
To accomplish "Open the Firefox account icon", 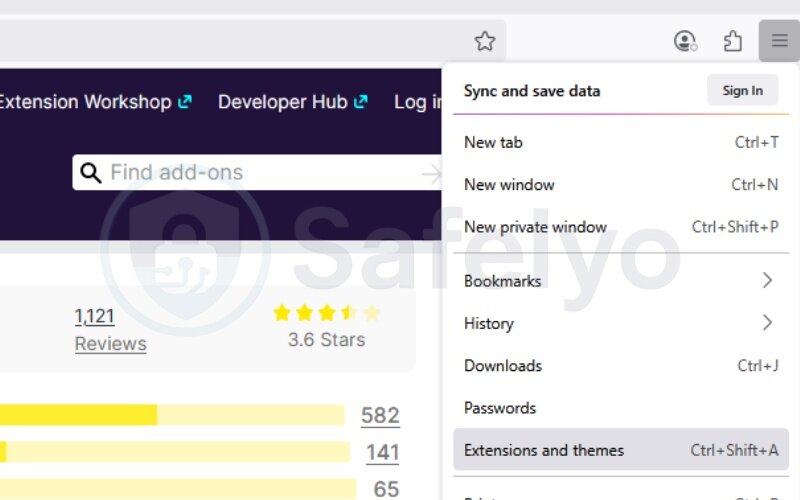I will click(685, 41).
